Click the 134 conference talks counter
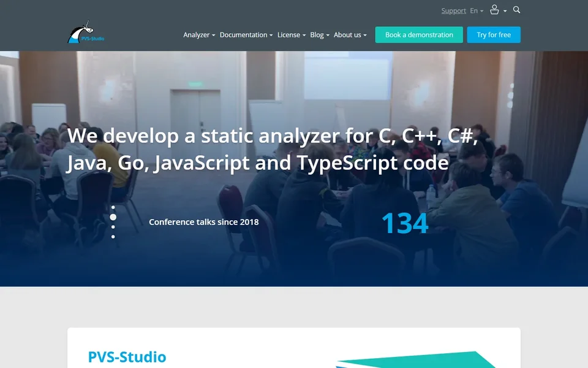 coord(405,223)
